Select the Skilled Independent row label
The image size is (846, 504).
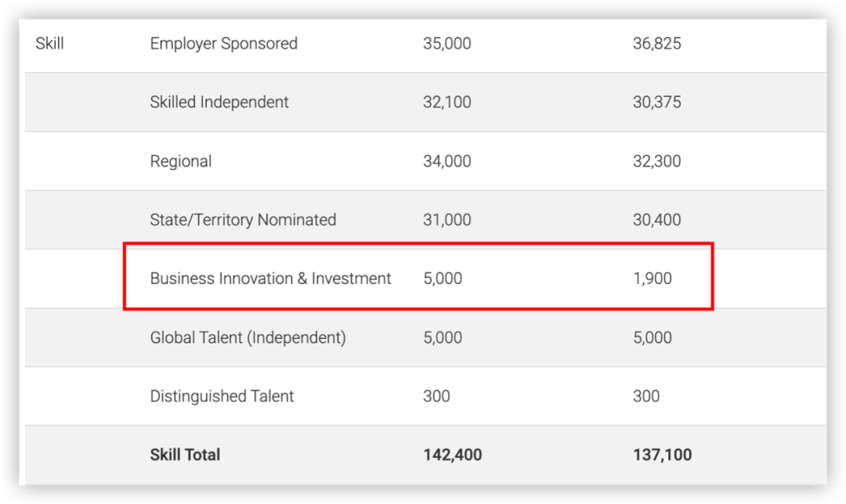(x=219, y=103)
